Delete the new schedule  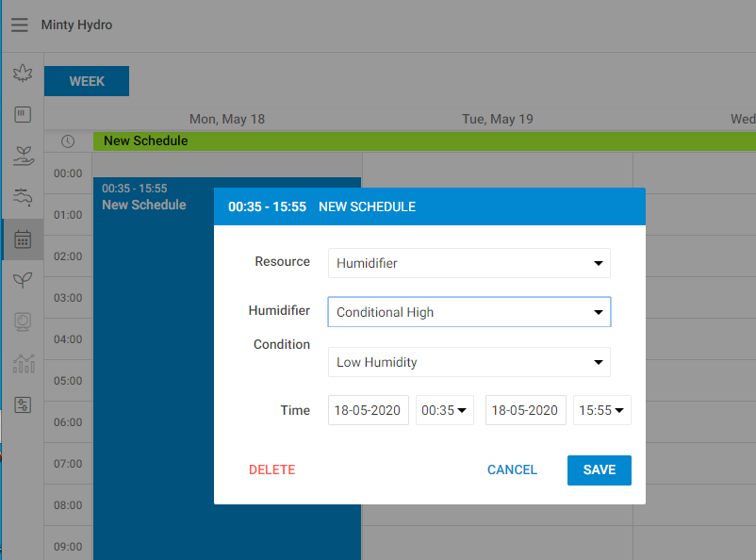click(271, 469)
